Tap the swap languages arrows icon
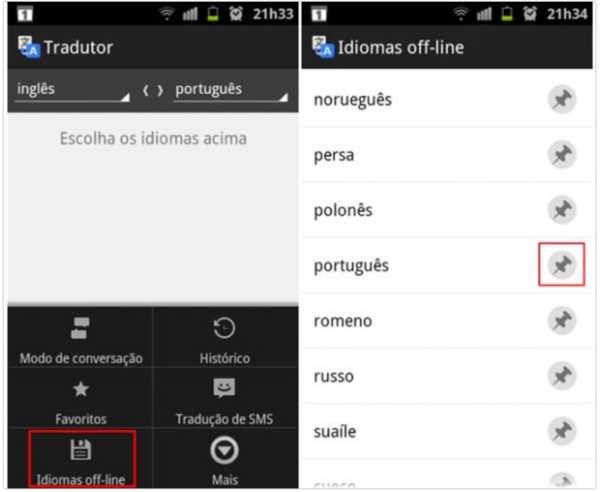This screenshot has height=492, width=600. pyautogui.click(x=153, y=90)
